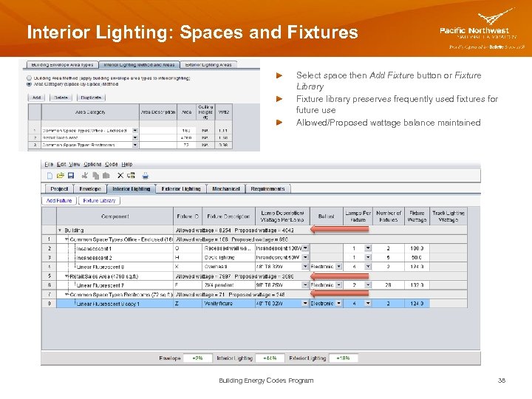
Task: Open Interior Lighting Method and Areas tab
Action: point(139,65)
